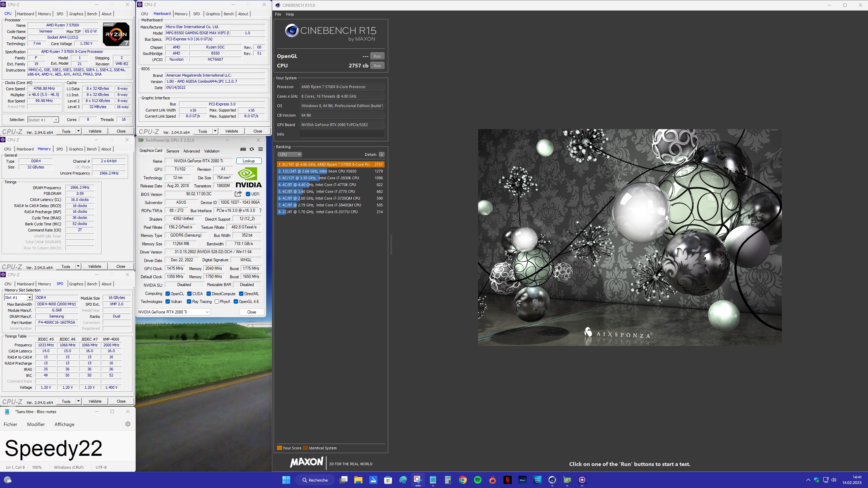Show hidden system tray icons
868x488 pixels.
tap(808, 480)
